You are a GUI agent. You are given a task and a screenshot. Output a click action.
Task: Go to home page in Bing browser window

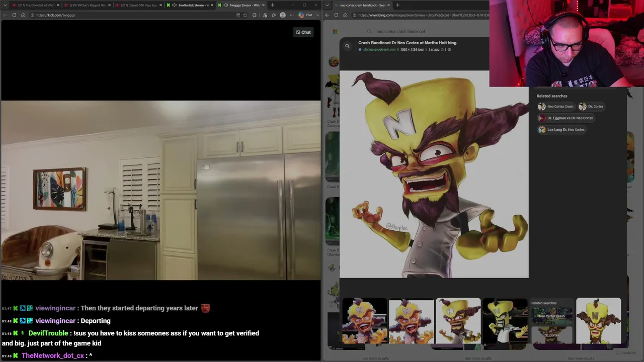click(345, 15)
